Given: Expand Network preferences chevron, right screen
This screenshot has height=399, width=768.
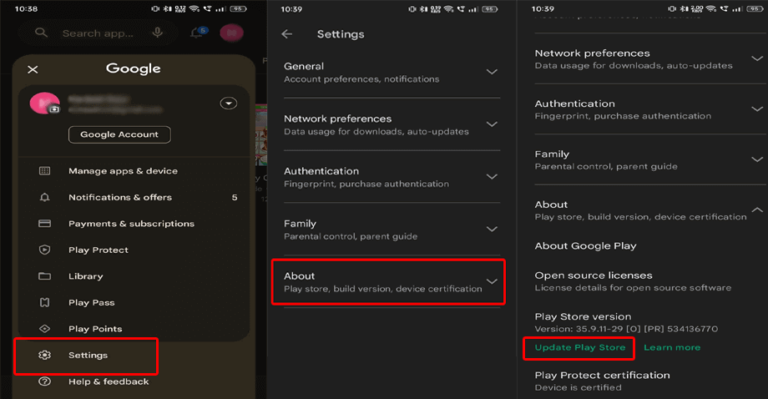Looking at the screenshot, I should (757, 59).
